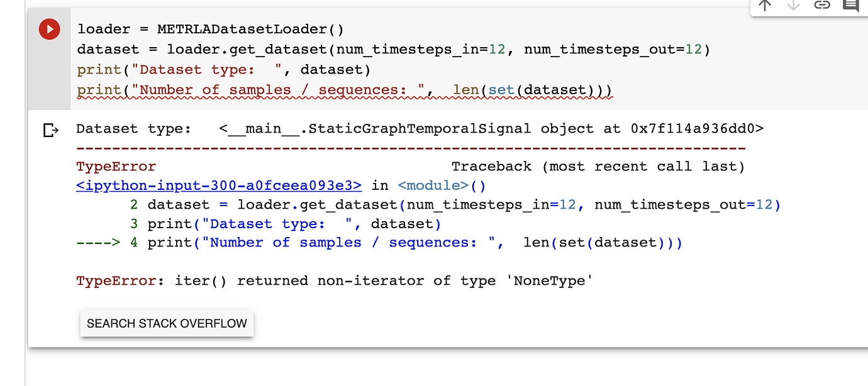Click the cell output indicator icon
This screenshot has width=868, height=386.
[50, 128]
